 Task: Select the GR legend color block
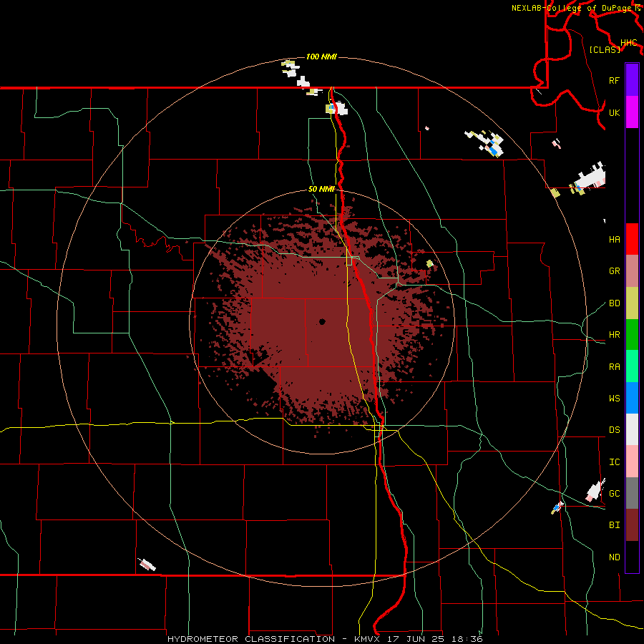632,271
